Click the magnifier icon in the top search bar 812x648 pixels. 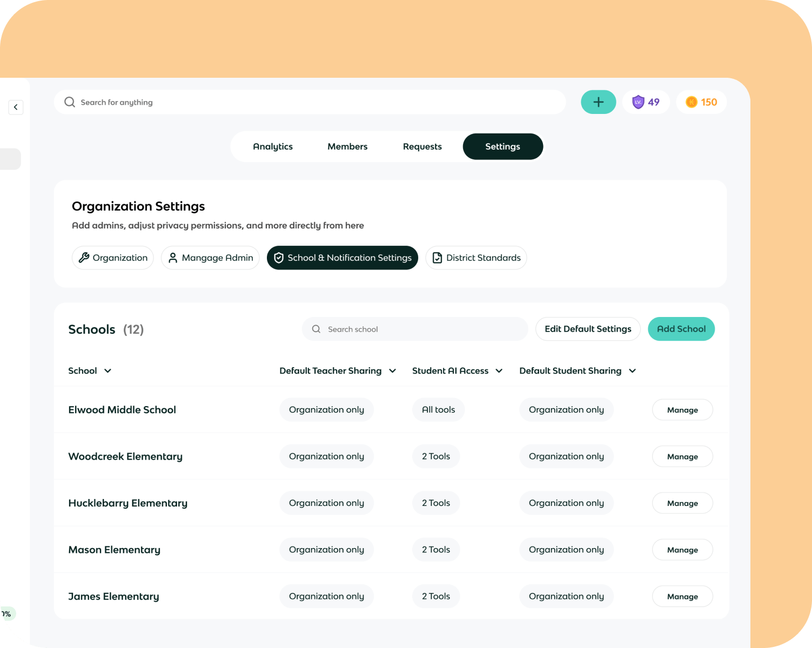(70, 102)
